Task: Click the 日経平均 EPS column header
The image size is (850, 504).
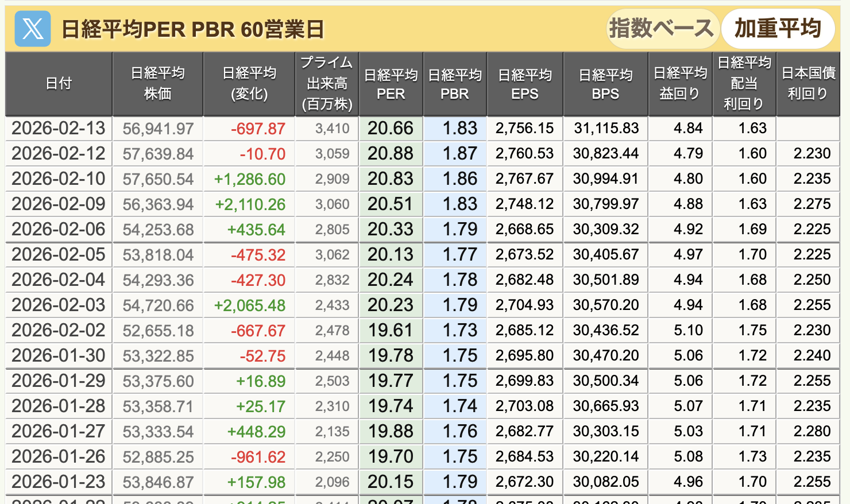Action: click(525, 84)
